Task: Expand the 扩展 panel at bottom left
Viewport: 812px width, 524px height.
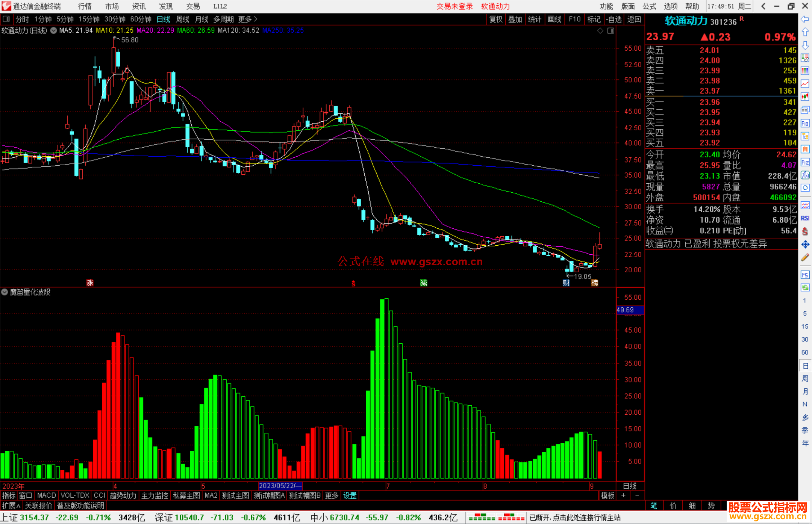Action: point(11,506)
